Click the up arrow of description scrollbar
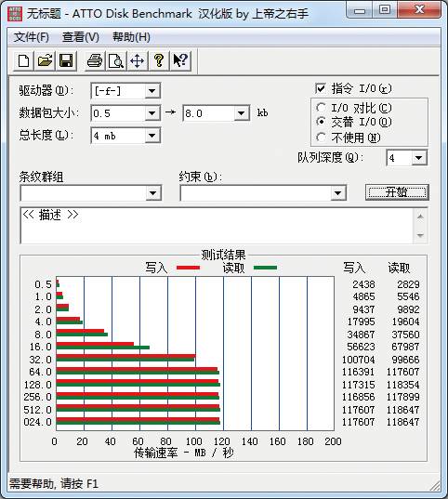The height and width of the screenshot is (499, 448). pos(420,217)
